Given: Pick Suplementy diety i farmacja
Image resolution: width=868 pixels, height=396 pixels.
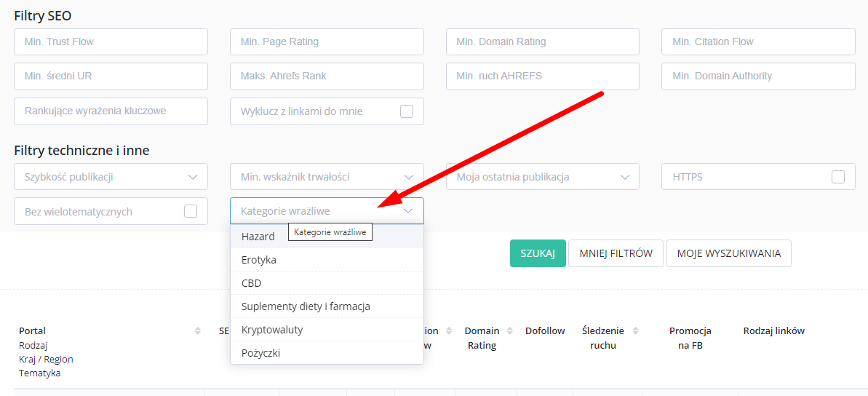Looking at the screenshot, I should point(327,306).
